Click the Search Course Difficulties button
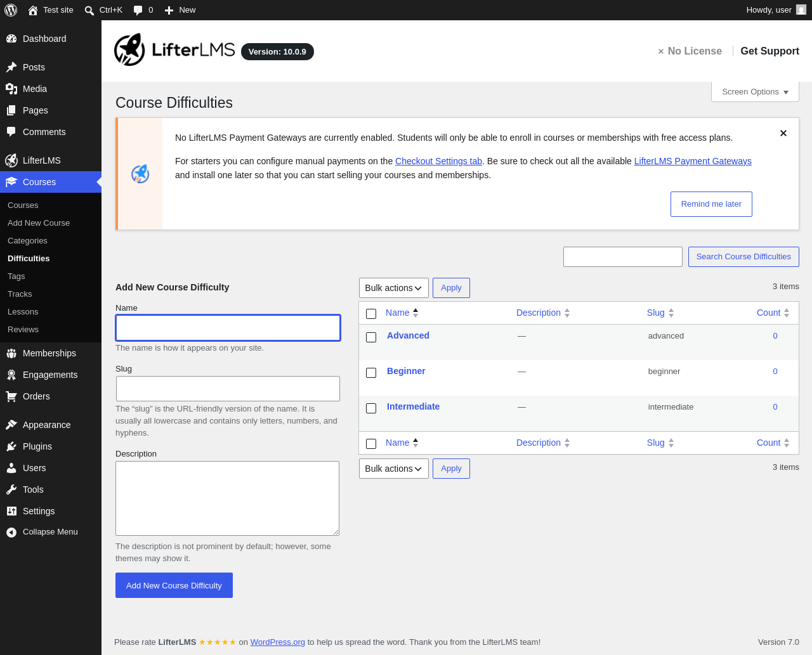The image size is (812, 655). (x=743, y=257)
